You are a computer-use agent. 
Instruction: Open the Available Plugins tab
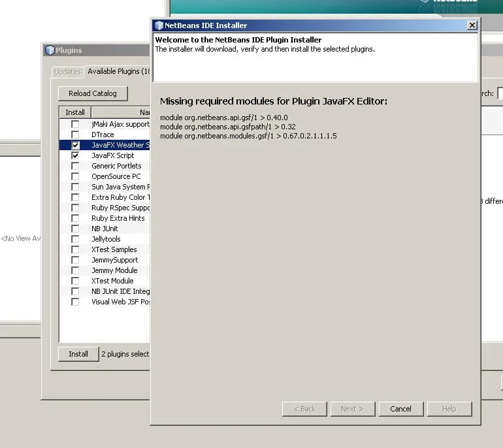coord(118,71)
